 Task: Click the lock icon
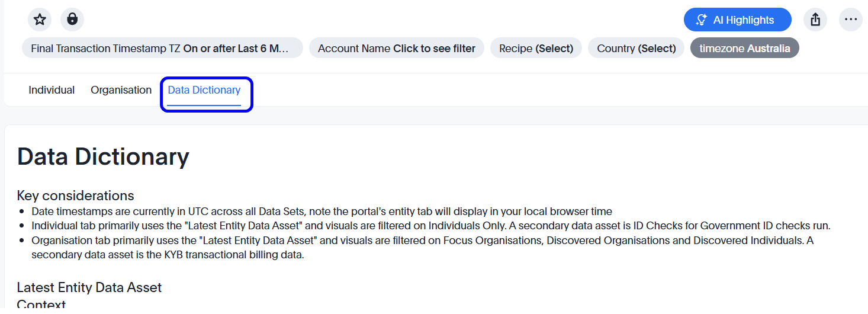[72, 20]
